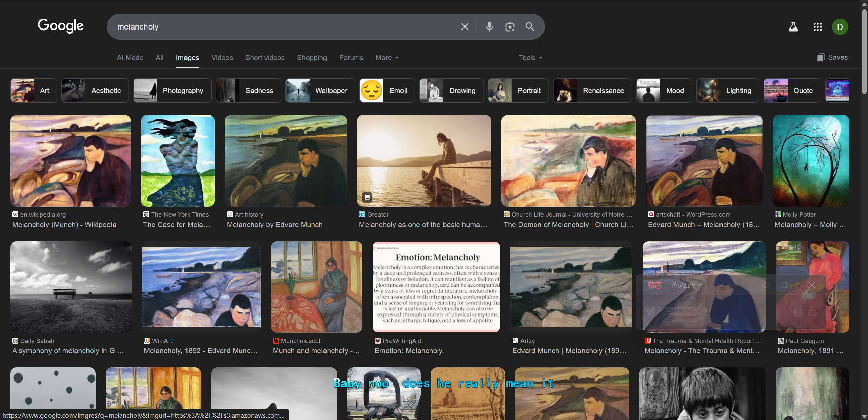Click the Munchmuseet favicon
Viewport: 868px width, 420px height.
[276, 341]
